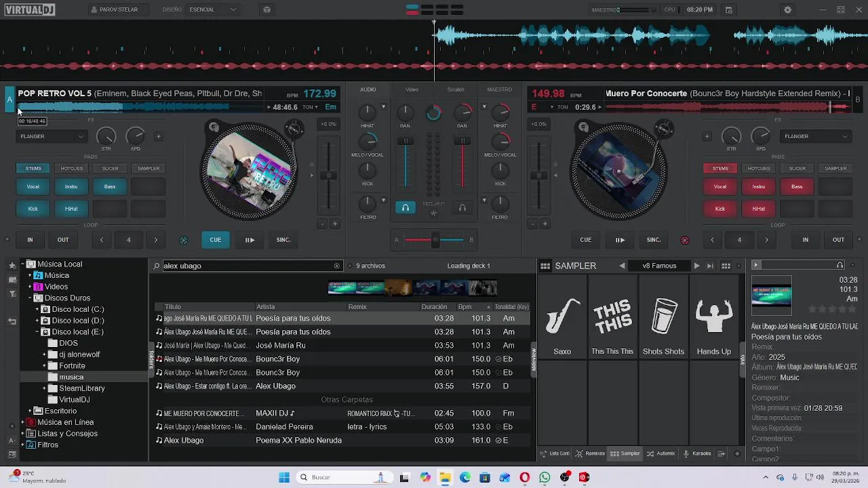Toggle Vocal stem pad on deck B
The width and height of the screenshot is (868, 488).
pyautogui.click(x=720, y=186)
